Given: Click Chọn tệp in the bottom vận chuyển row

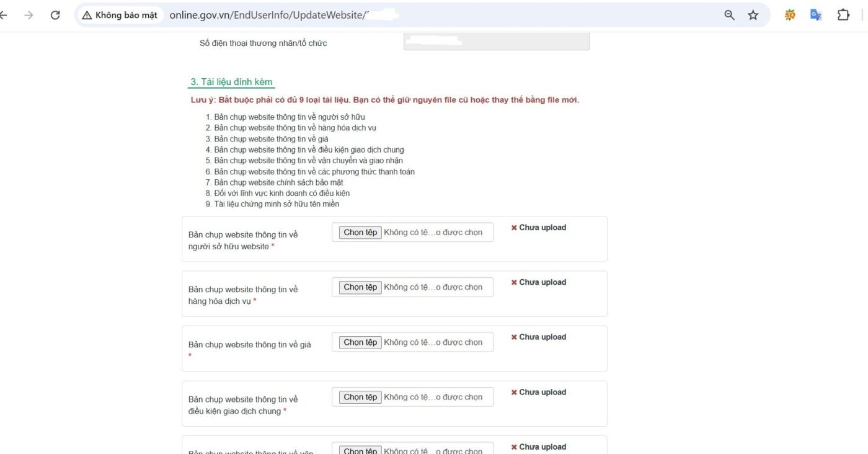Looking at the screenshot, I should (x=359, y=450).
